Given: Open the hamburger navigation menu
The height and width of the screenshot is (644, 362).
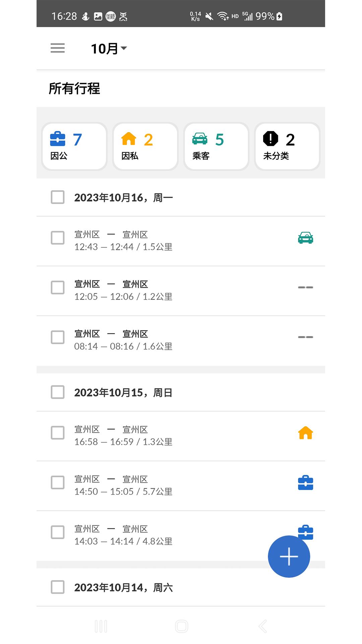Looking at the screenshot, I should (x=58, y=48).
